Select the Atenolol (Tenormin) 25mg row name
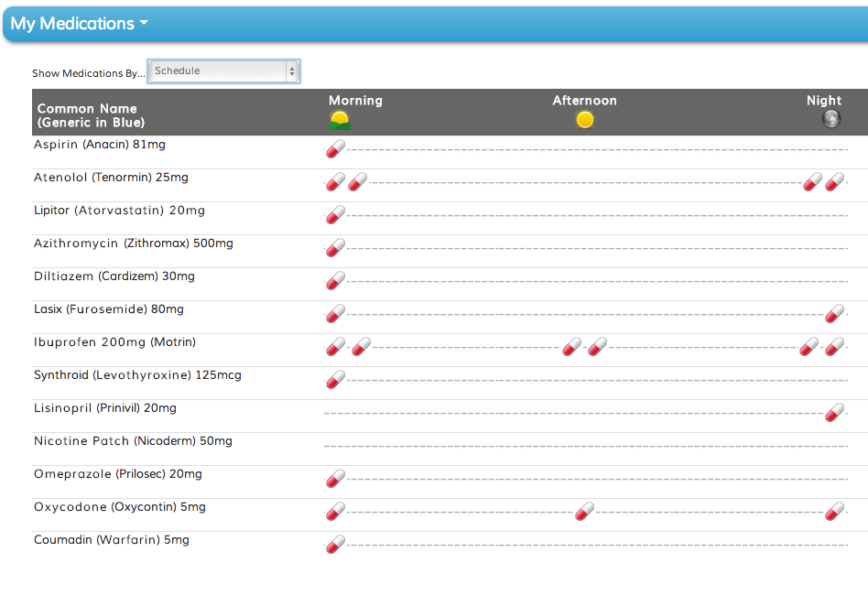 click(112, 178)
